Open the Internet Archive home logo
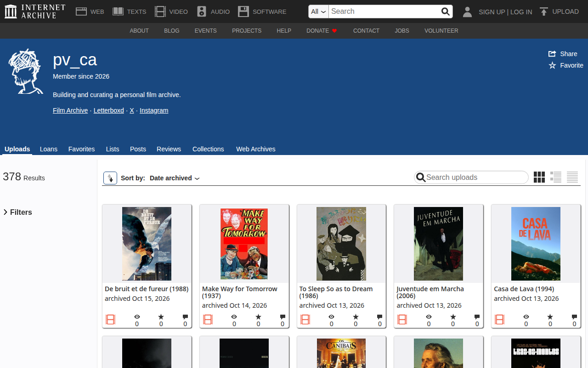The image size is (588, 368). (x=35, y=11)
